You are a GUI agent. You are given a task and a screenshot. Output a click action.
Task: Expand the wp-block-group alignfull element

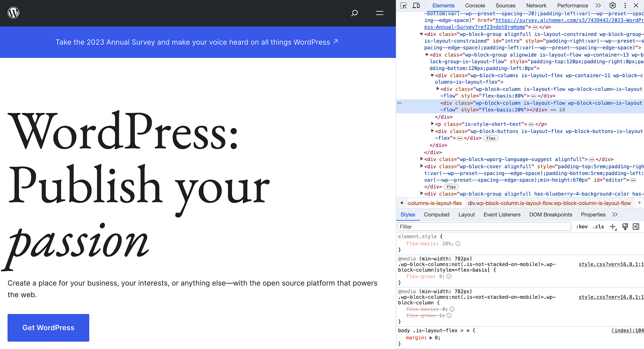421,194
